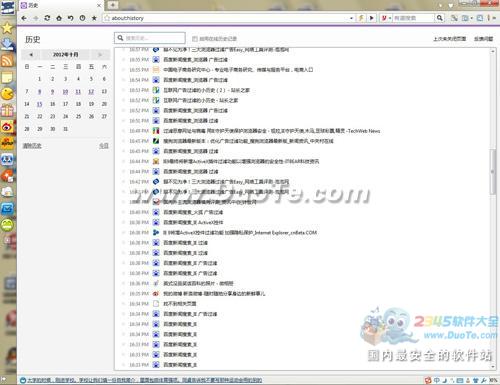Select calendar day 11
Screen dimensions: 500x385
(x=78, y=91)
